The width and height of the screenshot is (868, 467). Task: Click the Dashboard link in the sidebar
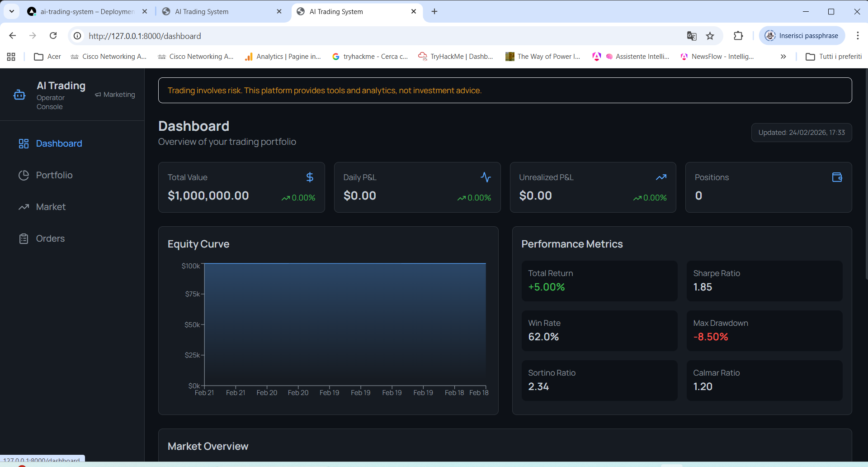pos(59,143)
